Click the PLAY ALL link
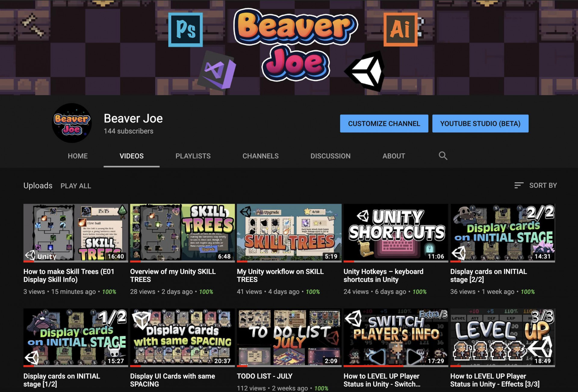This screenshot has height=392, width=578. [x=76, y=186]
